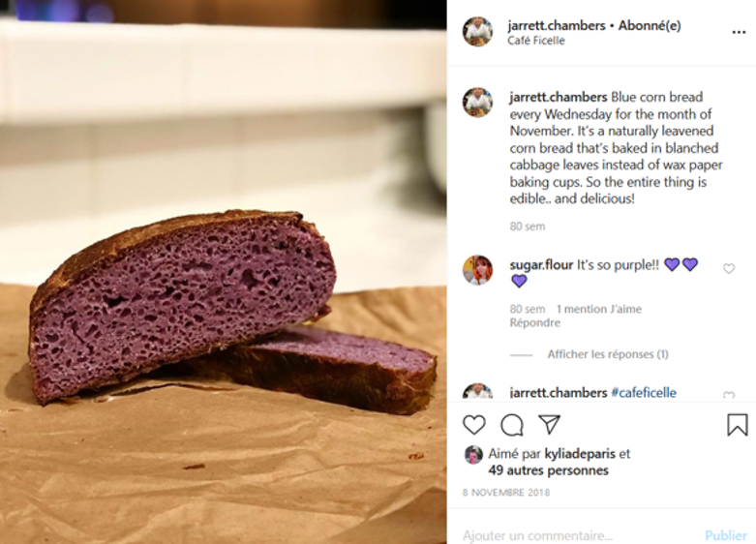Open purple bread photo
The image size is (756, 544).
(x=224, y=272)
